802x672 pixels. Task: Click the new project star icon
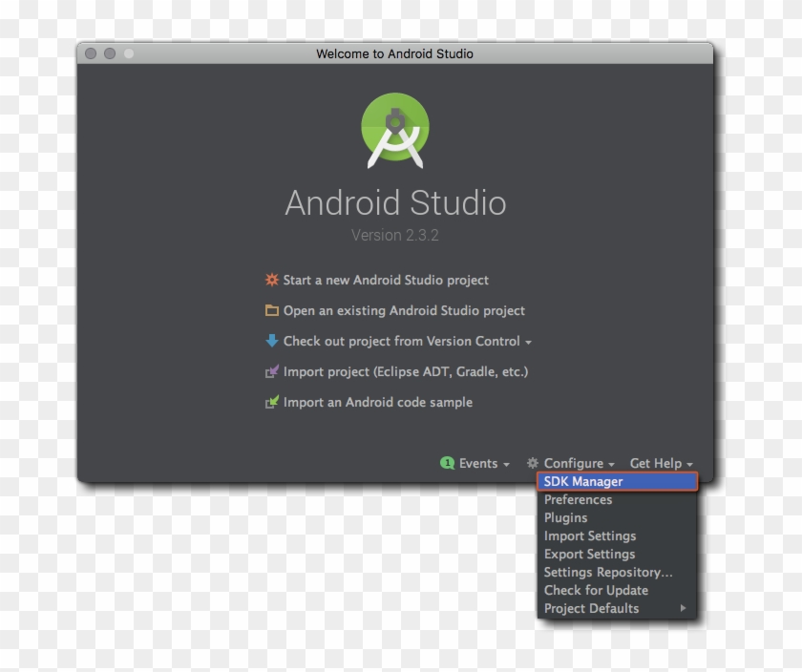coord(270,280)
